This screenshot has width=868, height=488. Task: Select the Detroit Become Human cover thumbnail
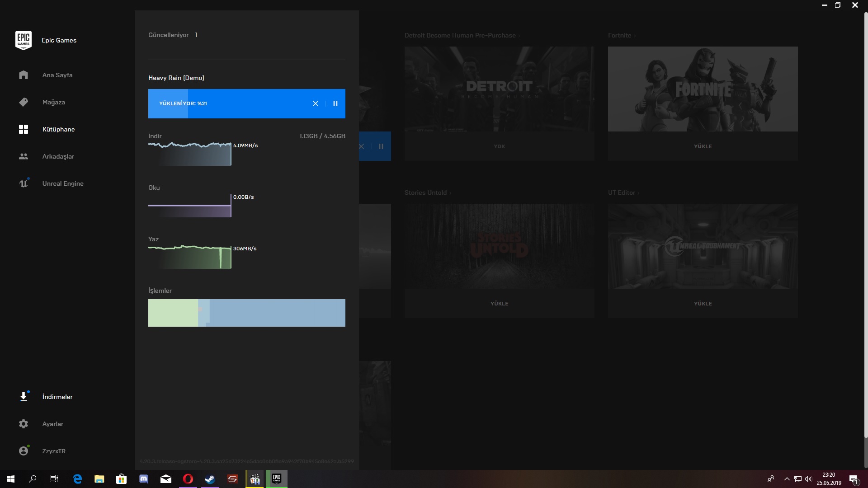click(500, 89)
